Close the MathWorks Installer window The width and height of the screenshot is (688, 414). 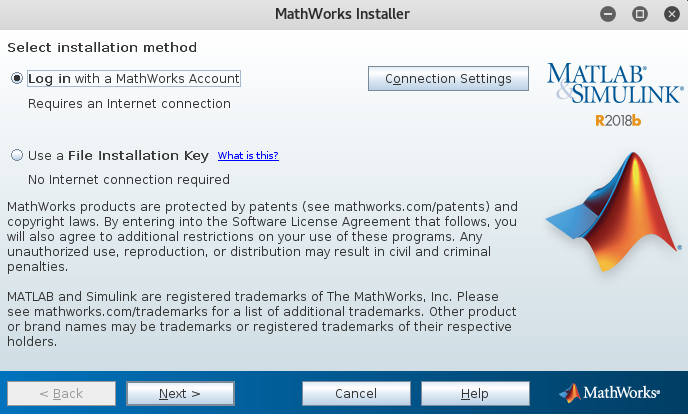pyautogui.click(x=672, y=14)
